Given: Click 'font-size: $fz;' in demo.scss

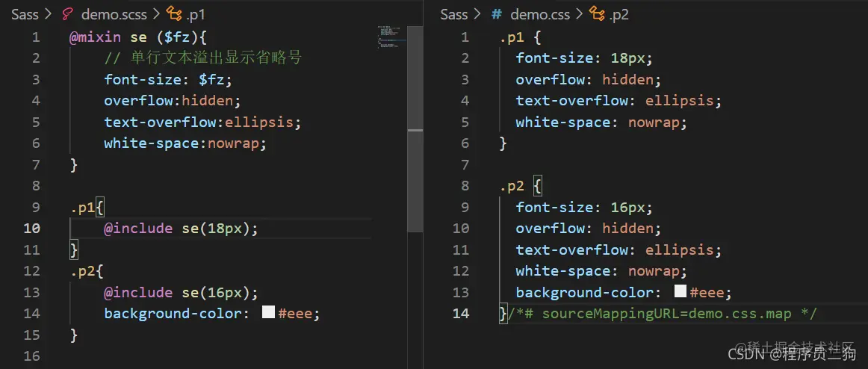Looking at the screenshot, I should 168,79.
